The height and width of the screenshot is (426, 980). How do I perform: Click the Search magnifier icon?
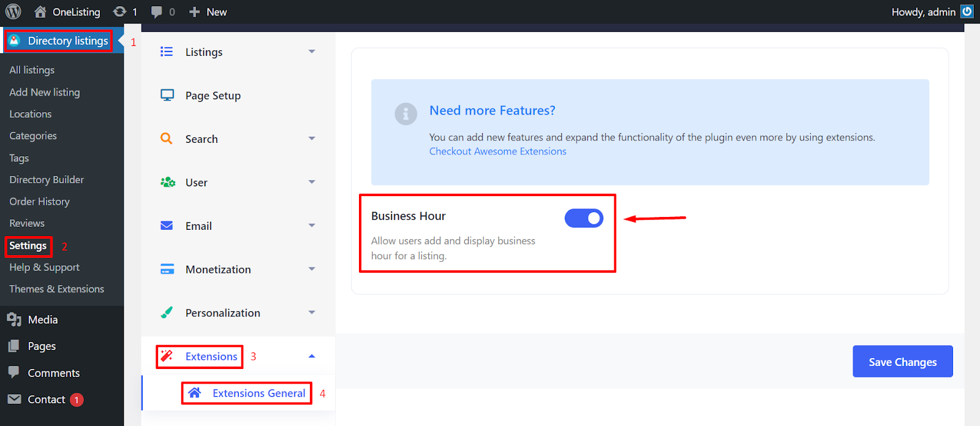[x=167, y=139]
